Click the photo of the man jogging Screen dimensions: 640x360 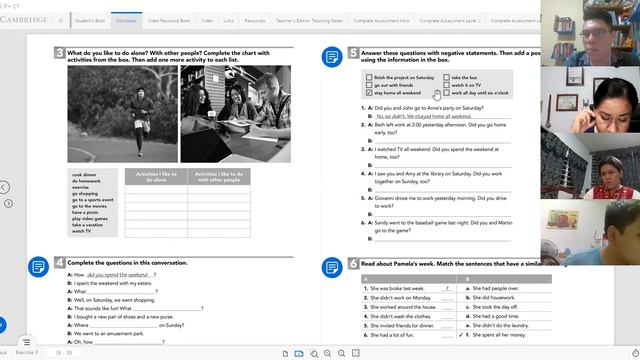click(122, 114)
